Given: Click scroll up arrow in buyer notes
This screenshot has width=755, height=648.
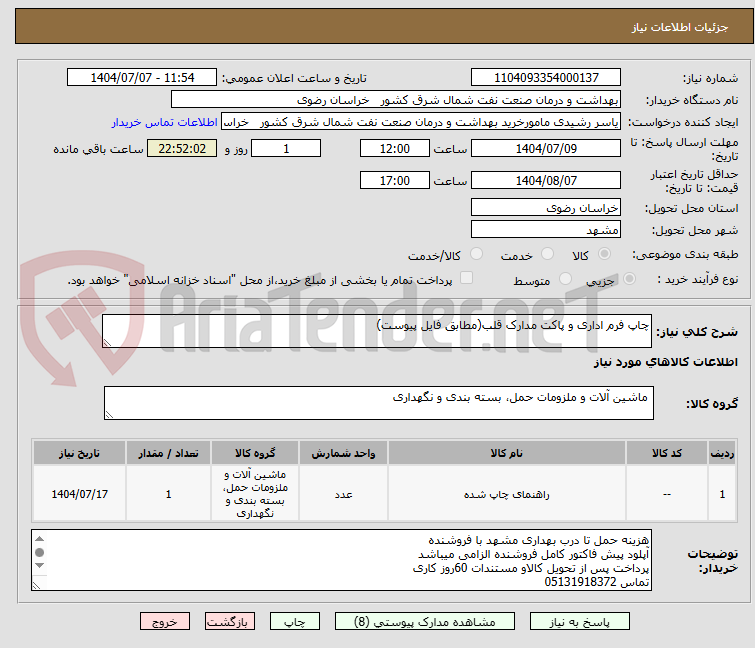Looking at the screenshot, I should pos(39,539).
